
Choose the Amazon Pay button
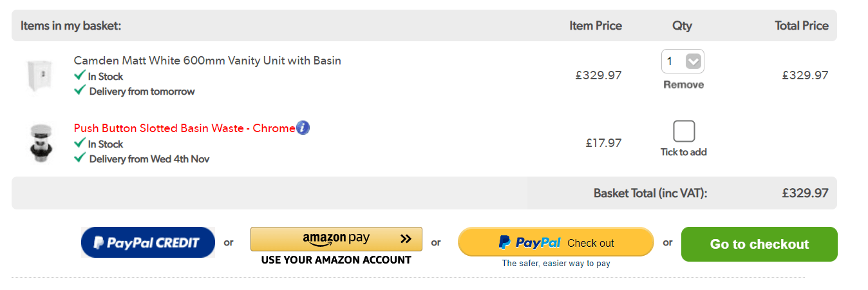(x=336, y=239)
